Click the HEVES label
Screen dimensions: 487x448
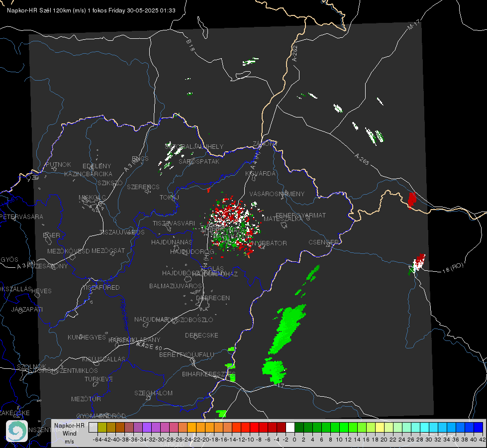coord(42,291)
